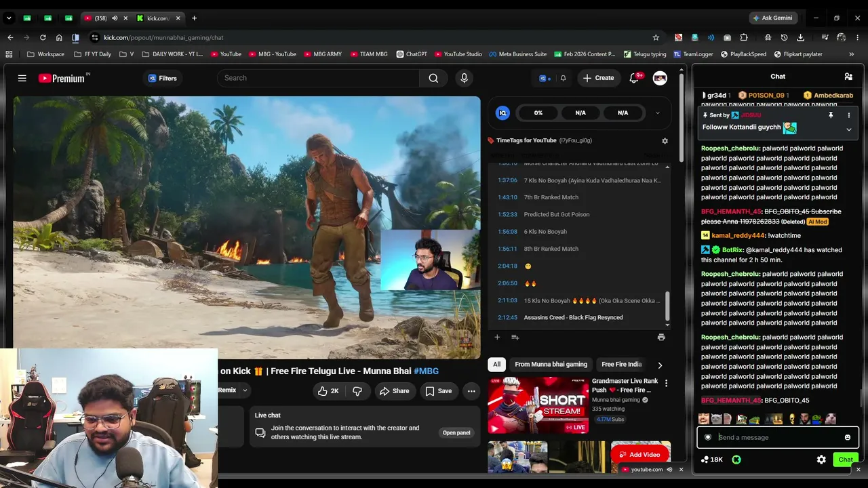Open the 'FF YT Daily' bookmark folder
The width and height of the screenshot is (868, 488).
click(x=92, y=54)
